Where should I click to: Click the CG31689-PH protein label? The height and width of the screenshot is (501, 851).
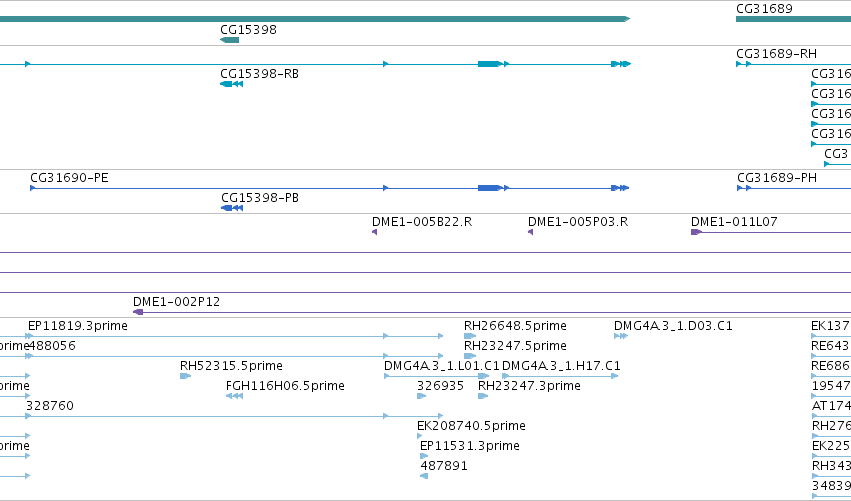777,178
